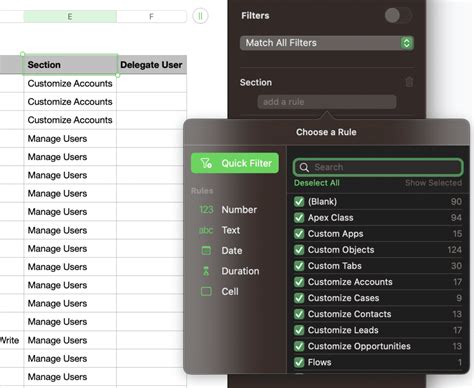Select column F header
This screenshot has height=388, width=474.
click(x=151, y=16)
